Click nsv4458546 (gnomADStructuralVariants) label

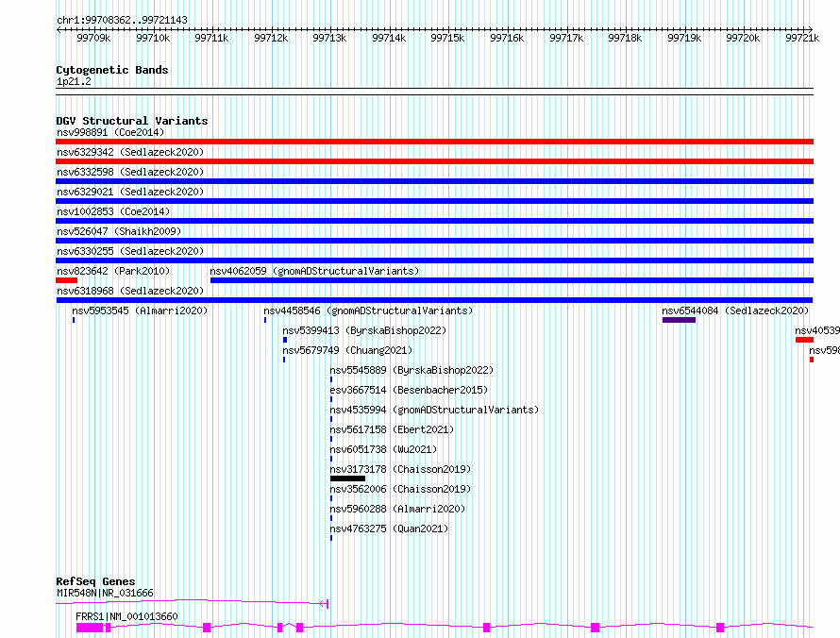tap(368, 311)
